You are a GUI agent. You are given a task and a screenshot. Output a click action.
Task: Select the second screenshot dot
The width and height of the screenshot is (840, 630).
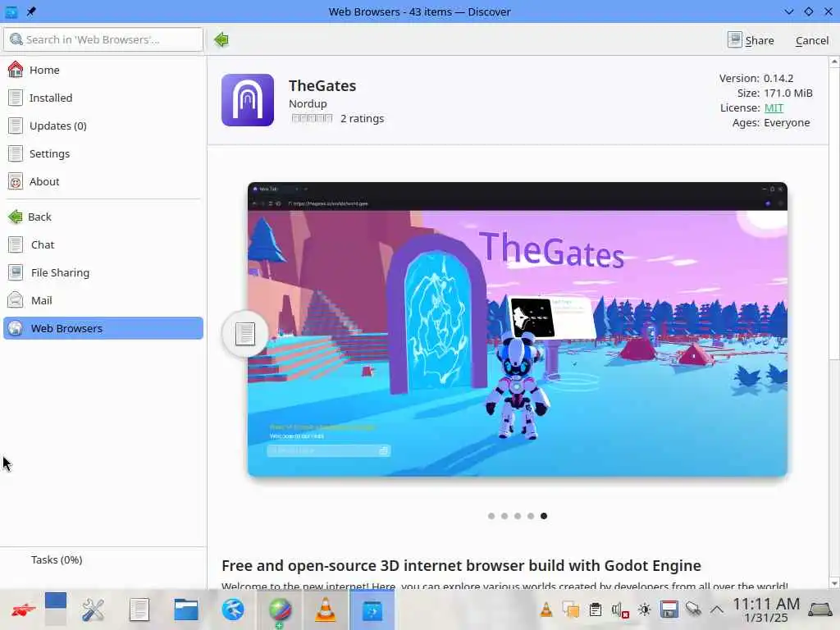pyautogui.click(x=504, y=516)
